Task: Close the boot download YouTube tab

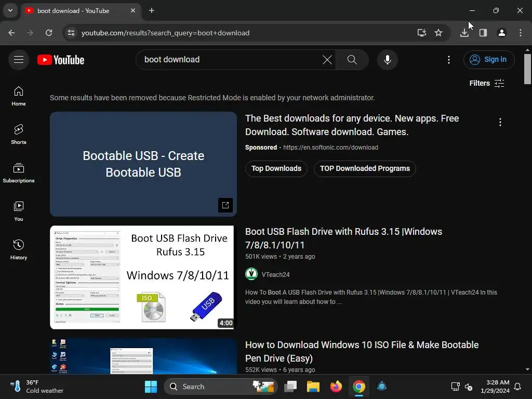Action: pos(132,10)
